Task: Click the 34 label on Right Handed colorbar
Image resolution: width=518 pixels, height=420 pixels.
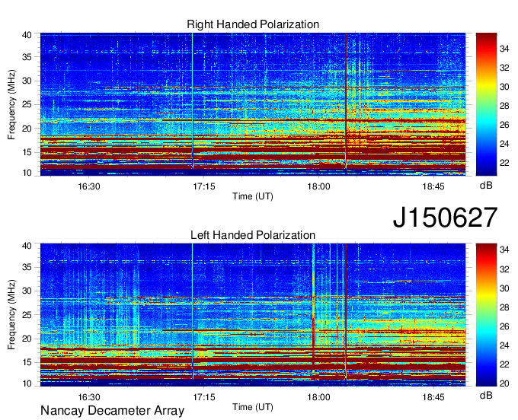Action: pyautogui.click(x=504, y=49)
